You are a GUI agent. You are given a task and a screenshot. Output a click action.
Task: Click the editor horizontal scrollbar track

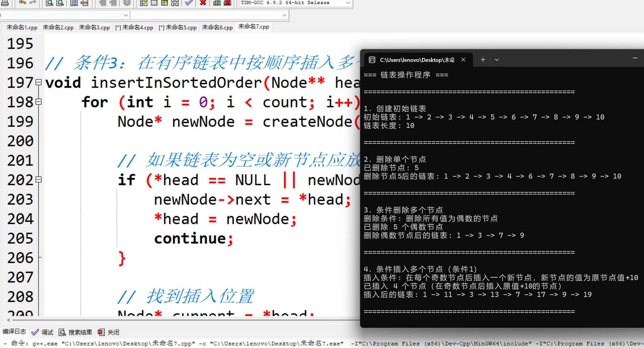181,320
